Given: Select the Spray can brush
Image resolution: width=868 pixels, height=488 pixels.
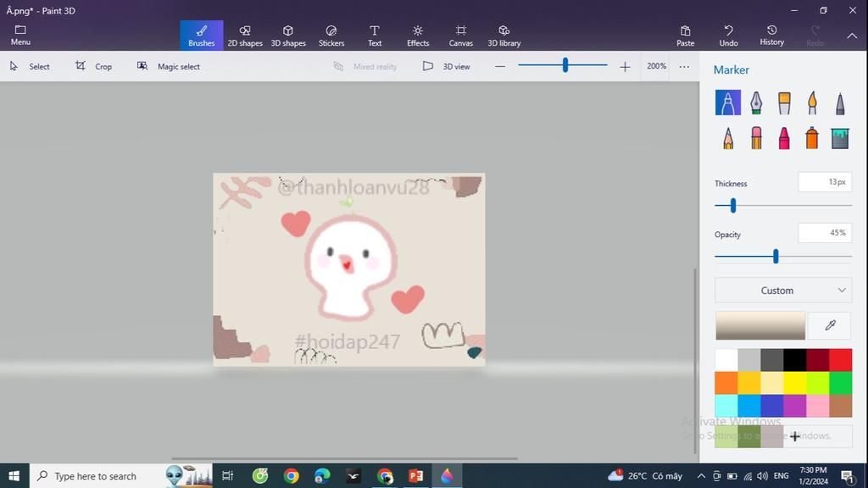Looking at the screenshot, I should (812, 138).
